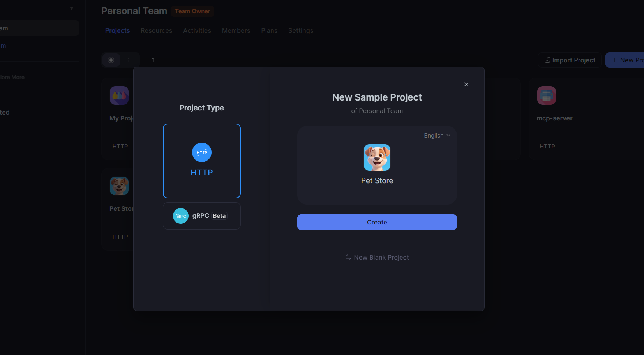Close the New Sample Project dialog

click(466, 84)
